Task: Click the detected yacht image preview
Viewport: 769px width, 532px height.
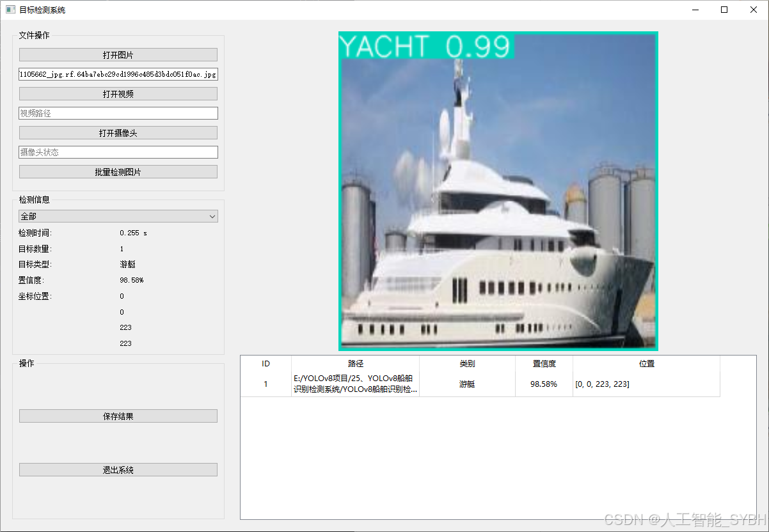Action: [498, 191]
